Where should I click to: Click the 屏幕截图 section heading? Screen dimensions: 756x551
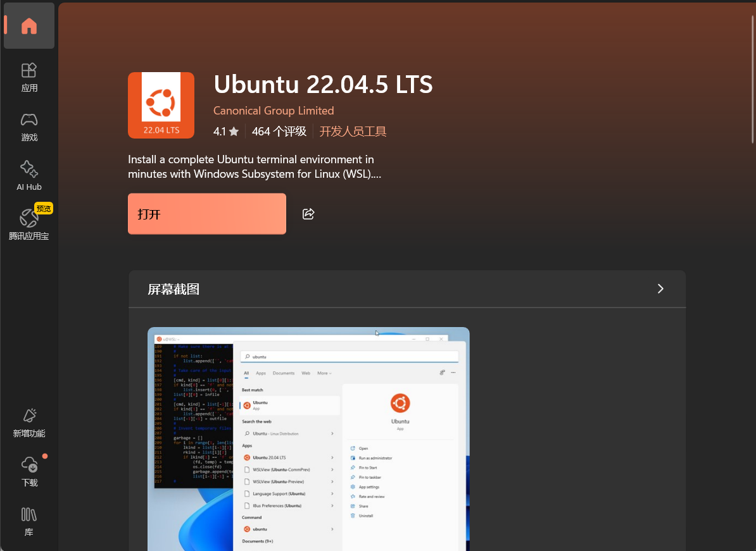(173, 289)
